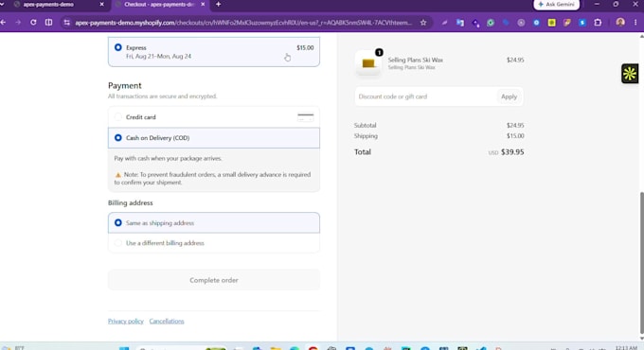Click the pen-shaped icon right of bookmark star

(x=444, y=23)
